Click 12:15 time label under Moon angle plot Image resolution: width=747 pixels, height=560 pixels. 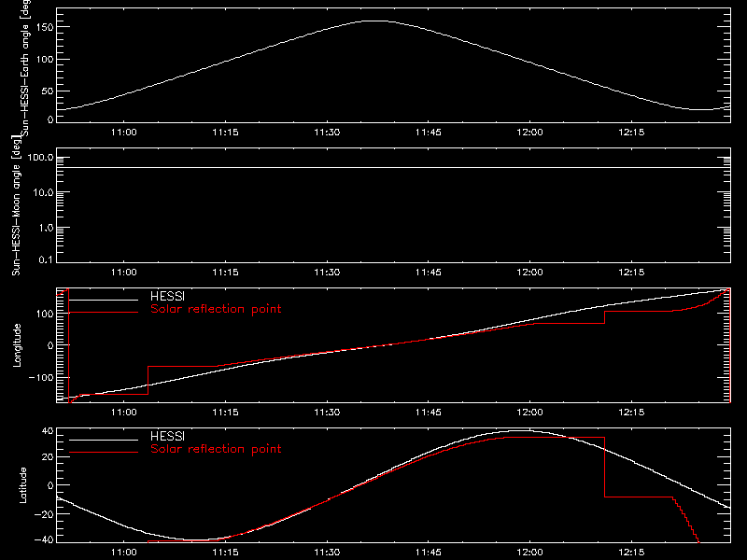click(631, 273)
